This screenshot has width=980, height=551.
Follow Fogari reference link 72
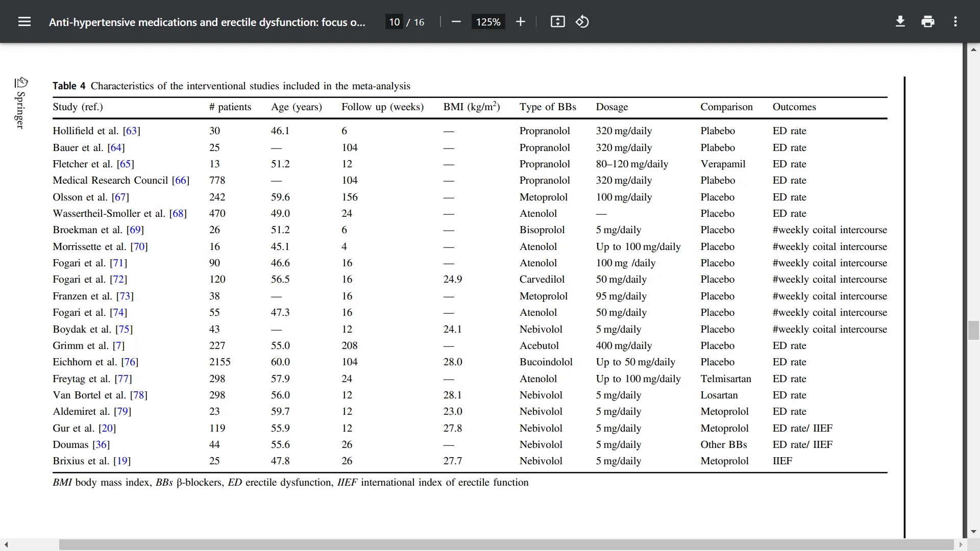(118, 279)
